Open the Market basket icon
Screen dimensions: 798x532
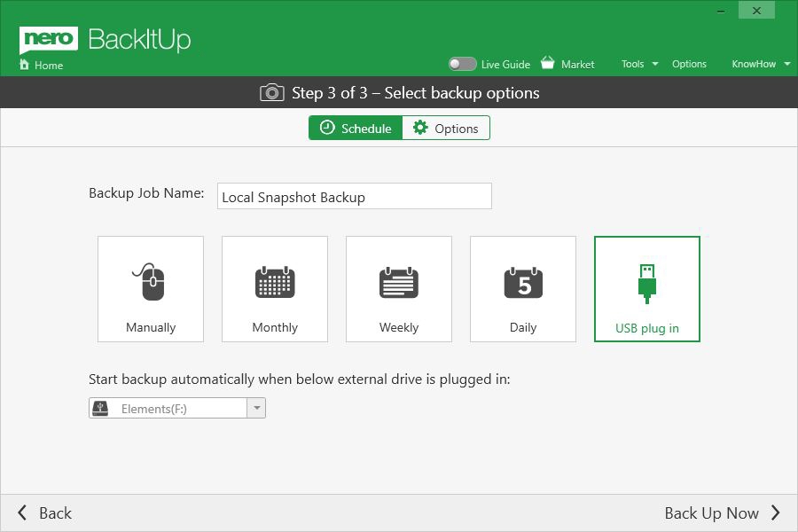tap(548, 63)
